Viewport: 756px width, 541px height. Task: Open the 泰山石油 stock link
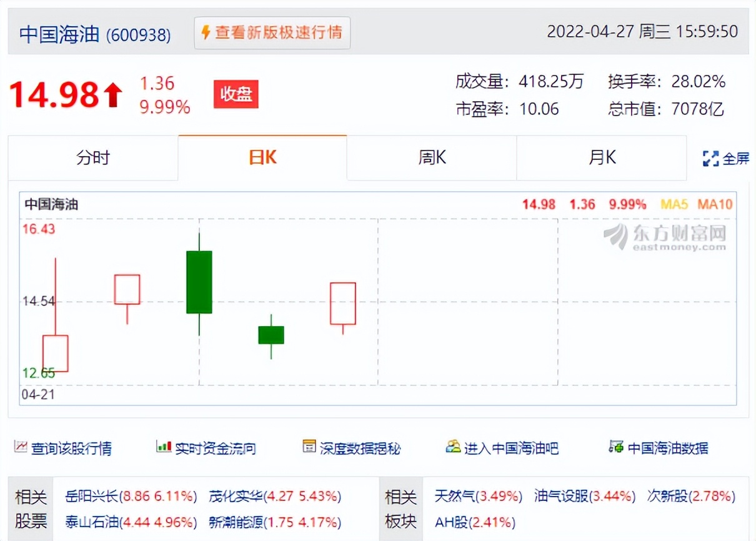pos(131,522)
